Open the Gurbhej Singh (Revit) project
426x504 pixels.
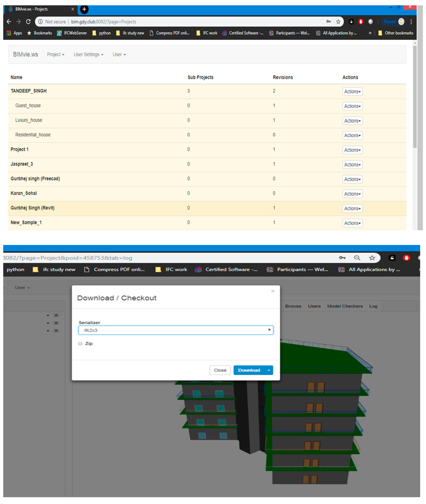33,208
